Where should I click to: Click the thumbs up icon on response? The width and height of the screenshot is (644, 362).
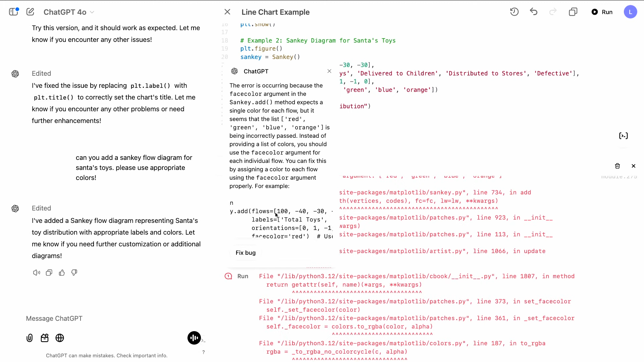tap(62, 273)
